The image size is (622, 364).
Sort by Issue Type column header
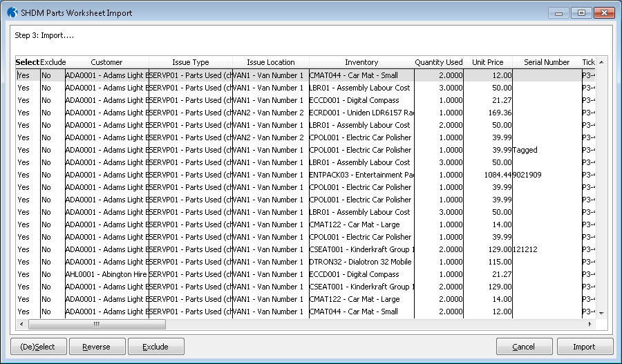[191, 62]
